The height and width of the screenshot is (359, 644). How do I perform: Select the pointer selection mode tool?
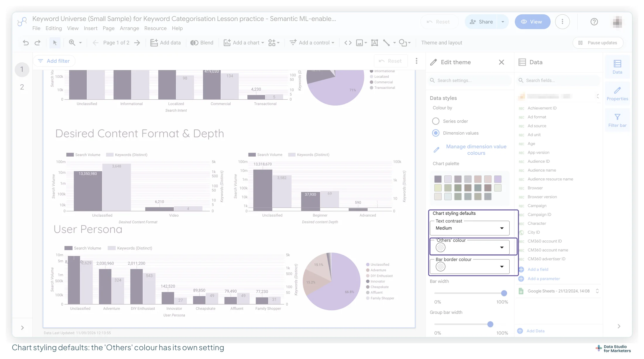55,43
